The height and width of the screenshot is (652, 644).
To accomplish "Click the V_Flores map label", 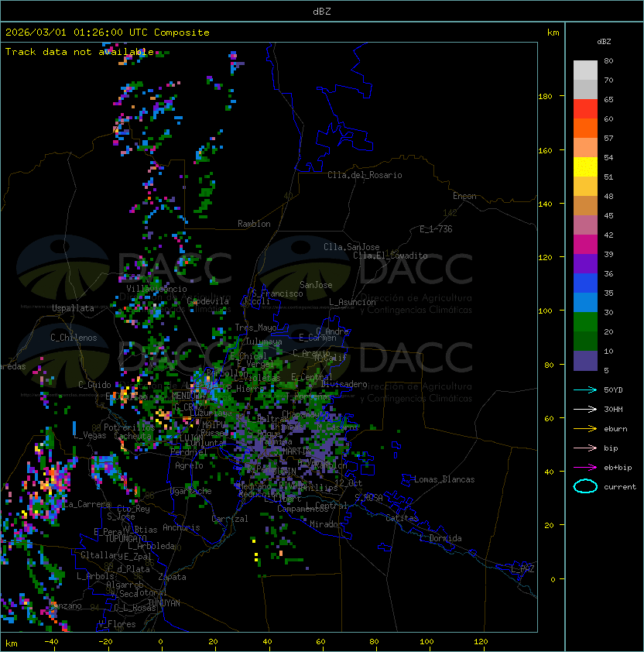I will pos(117,624).
